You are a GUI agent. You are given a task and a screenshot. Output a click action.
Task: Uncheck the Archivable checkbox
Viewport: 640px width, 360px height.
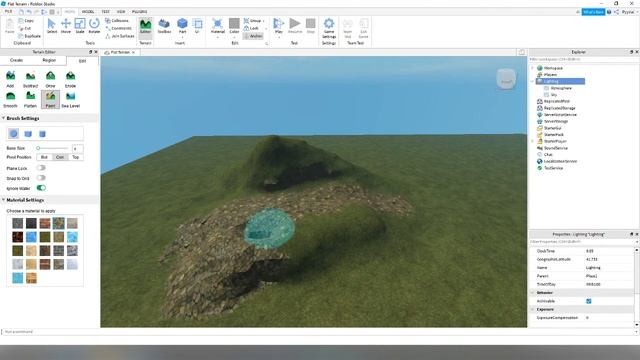tap(589, 301)
